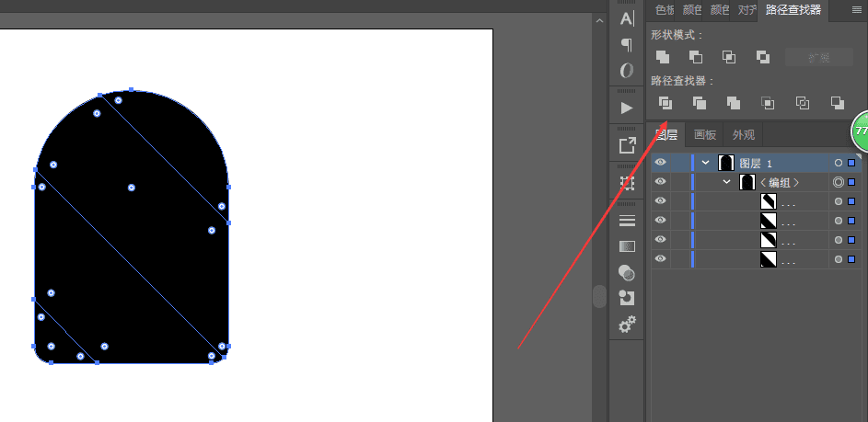Click the target circle of <编组>

tap(839, 182)
